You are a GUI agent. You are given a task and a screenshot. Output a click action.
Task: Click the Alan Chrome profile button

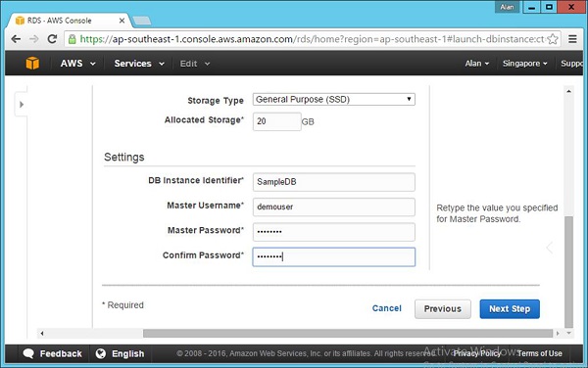[507, 7]
